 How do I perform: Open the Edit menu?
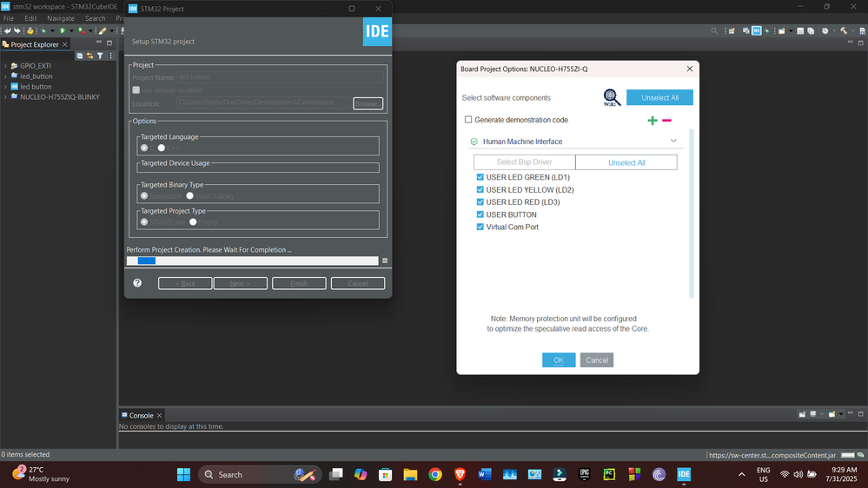(30, 18)
